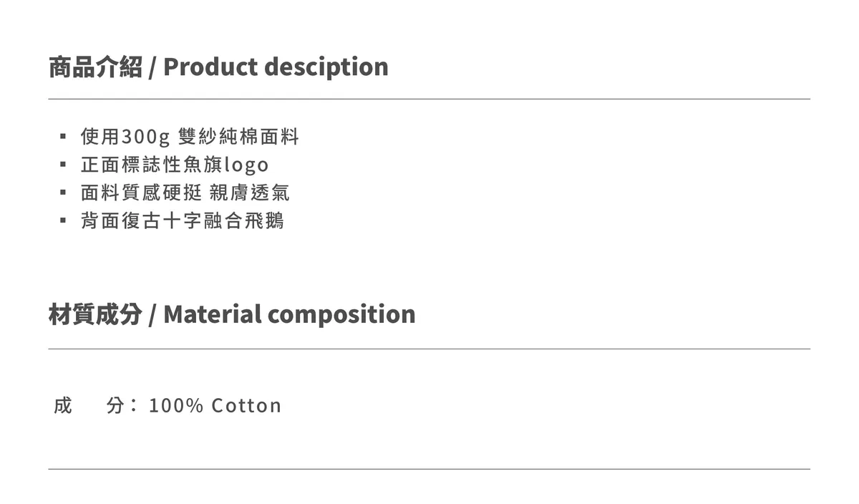Click the word "logo" in second bullet
Viewport: 859px width, 504px height.
246,165
